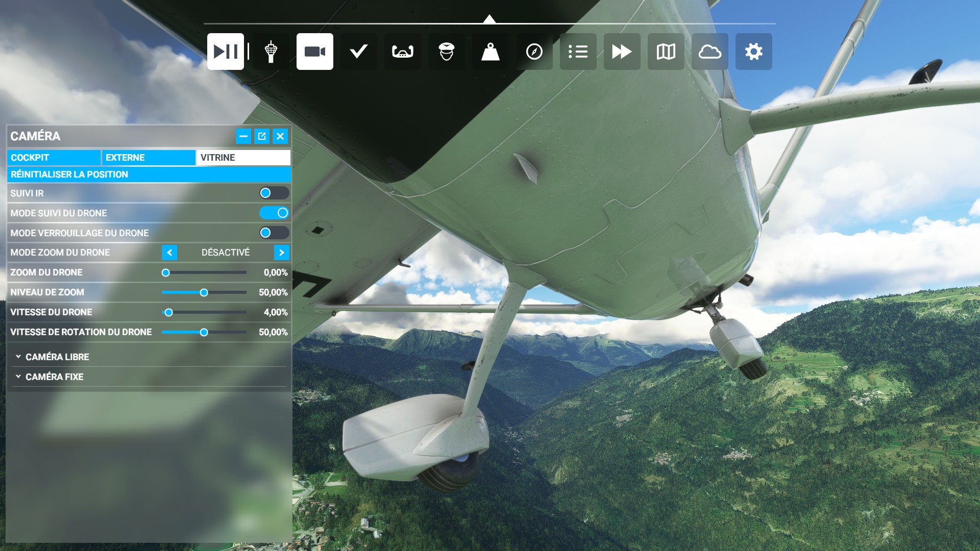Open the navigation compass icon

tap(534, 52)
